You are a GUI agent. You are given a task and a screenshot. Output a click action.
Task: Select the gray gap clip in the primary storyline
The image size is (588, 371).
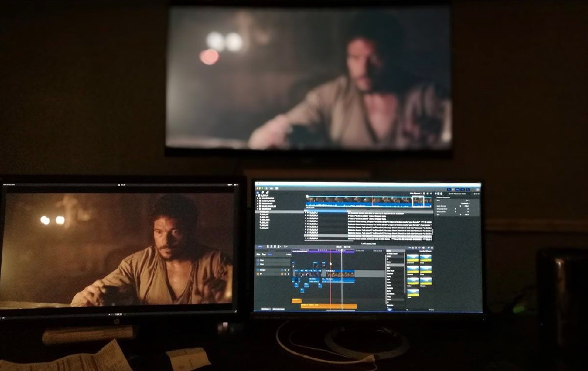(x=369, y=273)
